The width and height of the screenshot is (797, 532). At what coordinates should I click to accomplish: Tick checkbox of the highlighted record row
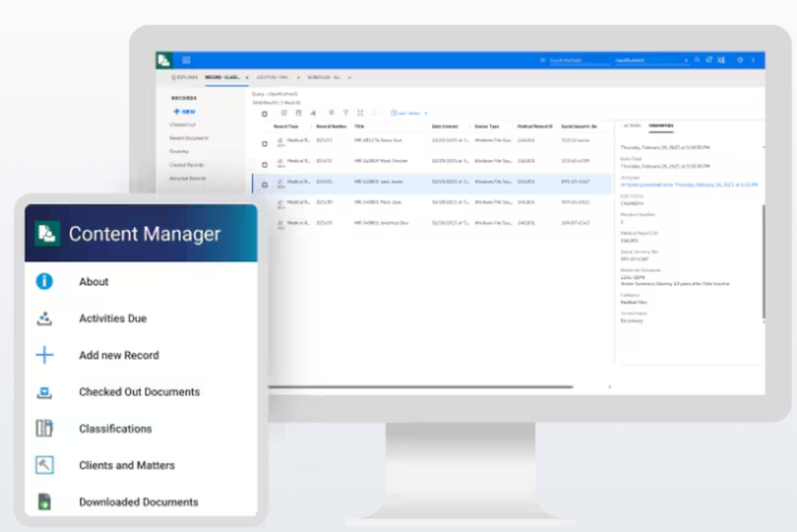265,185
